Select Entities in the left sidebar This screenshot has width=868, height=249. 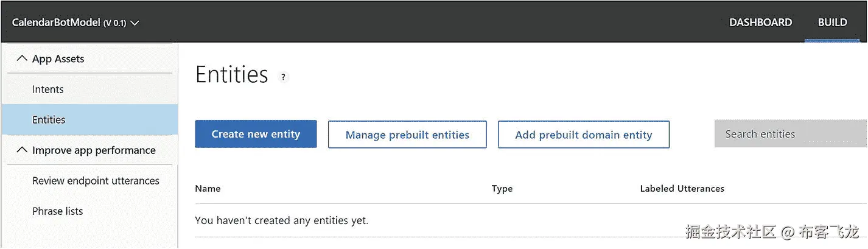tap(49, 120)
